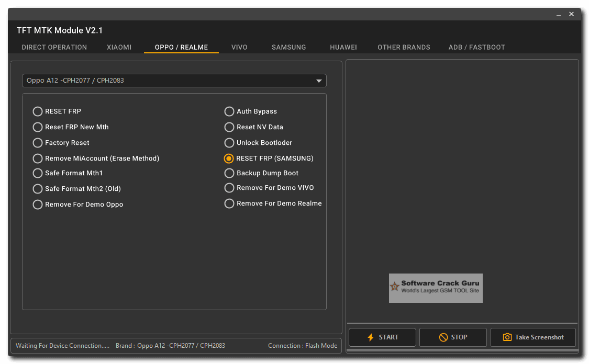Go to the HUAWEI tab
This screenshot has height=364, width=589.
pos(343,47)
